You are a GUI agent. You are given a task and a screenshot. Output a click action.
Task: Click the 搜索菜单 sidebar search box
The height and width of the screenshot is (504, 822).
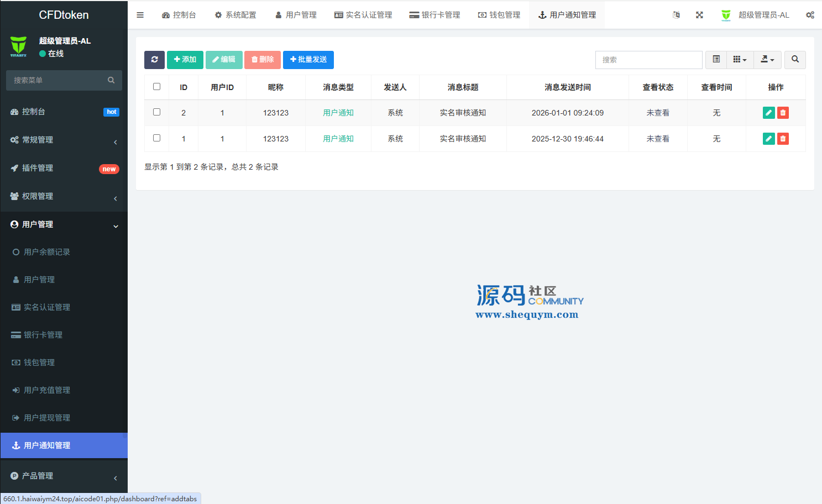(58, 81)
